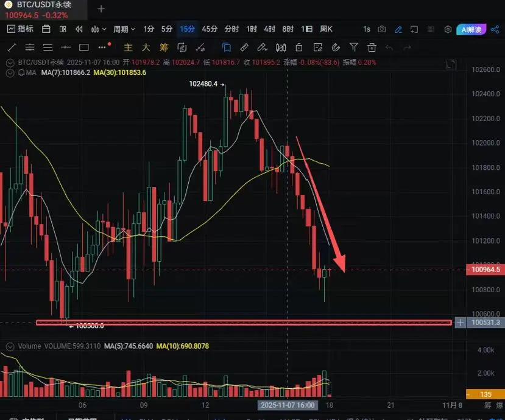Click the plus button at 100531.3
The height and width of the screenshot is (420, 505).
pos(461,323)
